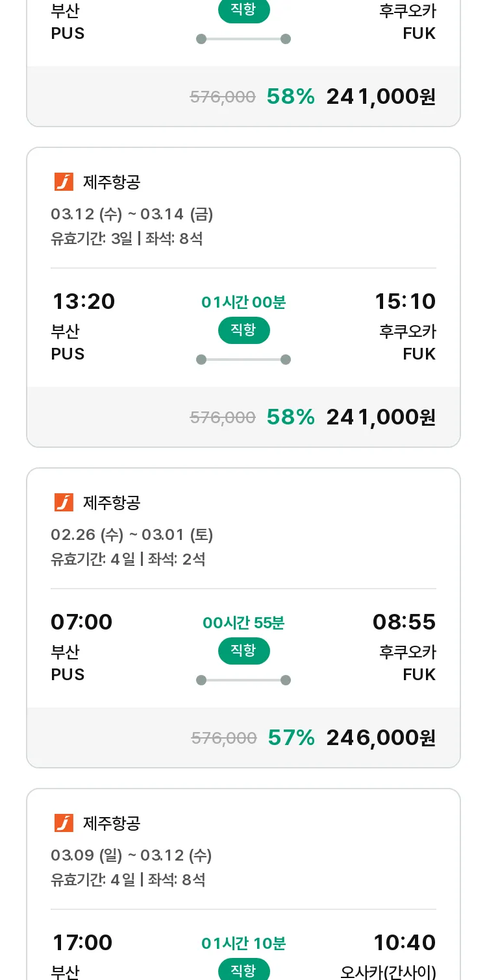
Task: Tap the 15:10 arrival time
Action: click(405, 302)
